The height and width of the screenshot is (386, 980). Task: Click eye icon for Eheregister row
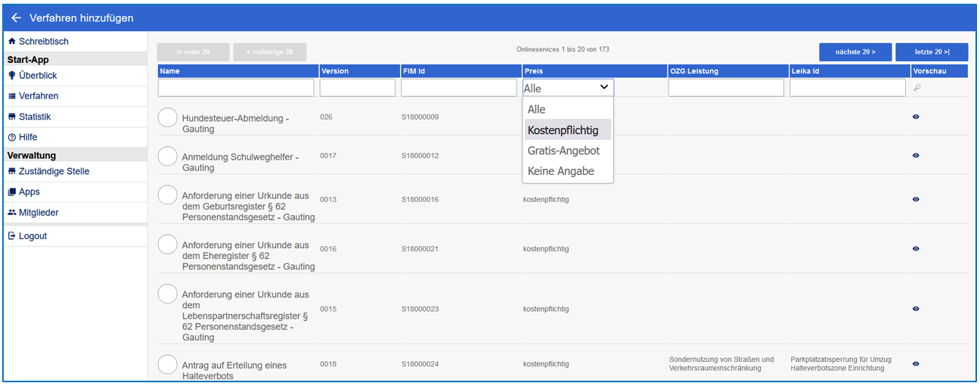(x=916, y=249)
